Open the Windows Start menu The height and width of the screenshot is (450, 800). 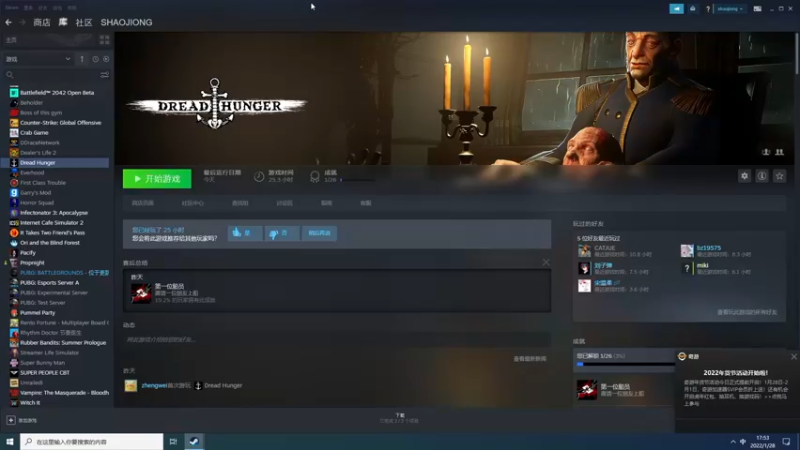coord(10,441)
